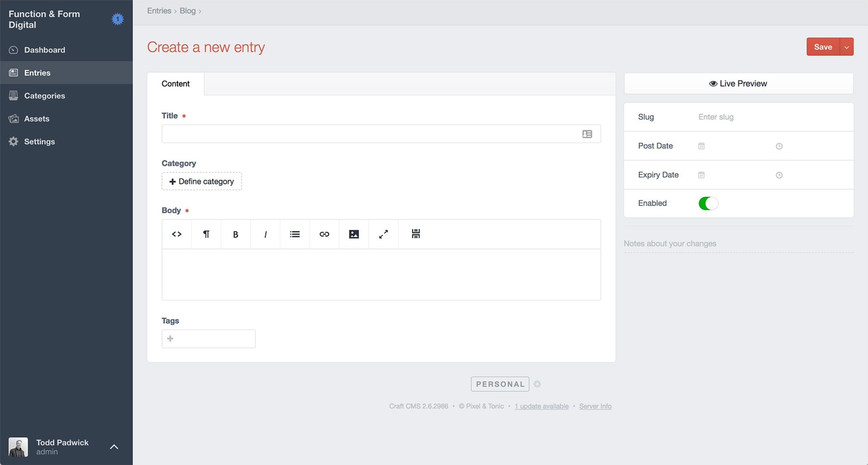Image resolution: width=868 pixels, height=465 pixels.
Task: Open the Post Date calendar picker
Action: coord(701,146)
